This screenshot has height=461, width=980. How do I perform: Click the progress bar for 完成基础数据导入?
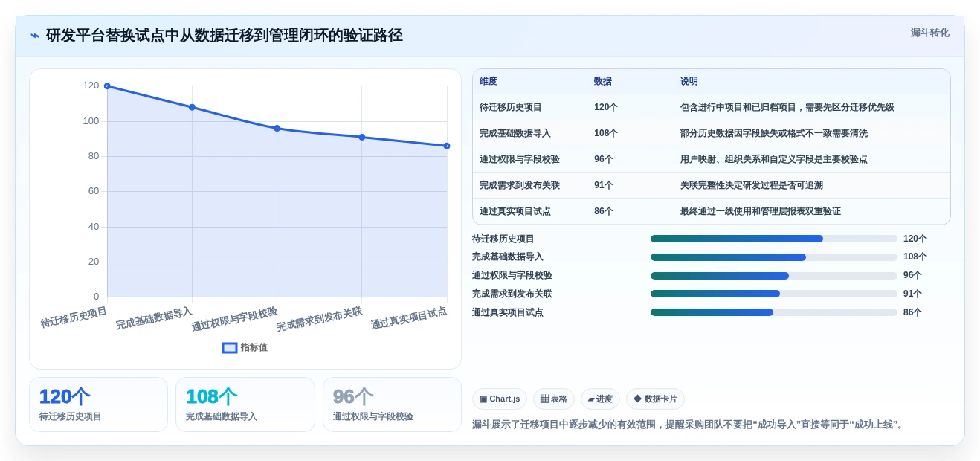774,257
